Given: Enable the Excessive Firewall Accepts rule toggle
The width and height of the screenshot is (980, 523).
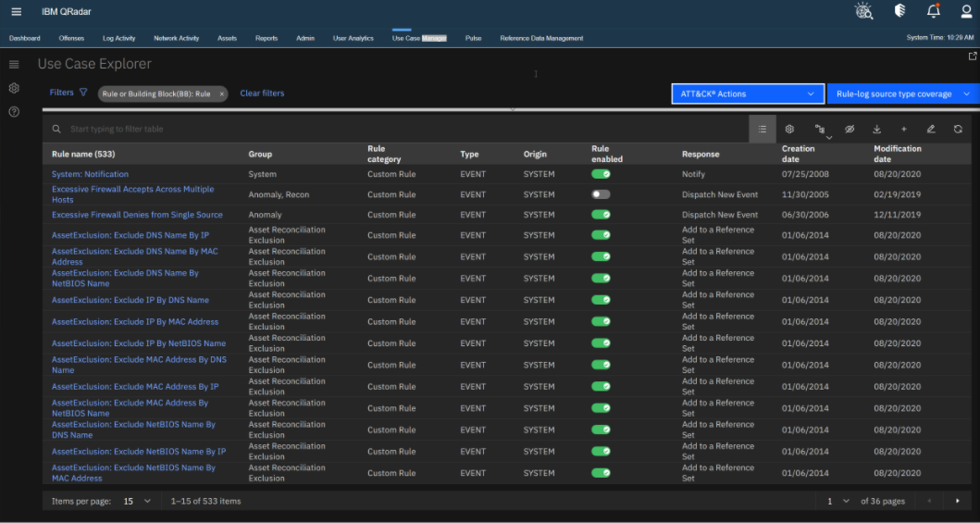Looking at the screenshot, I should (x=601, y=194).
